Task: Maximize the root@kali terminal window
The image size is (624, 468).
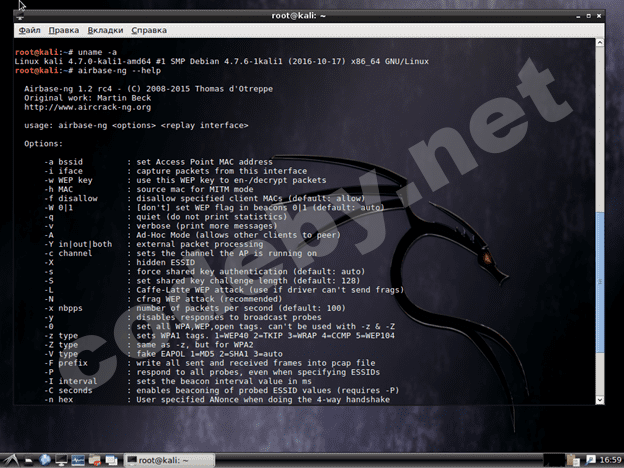Action: point(588,15)
